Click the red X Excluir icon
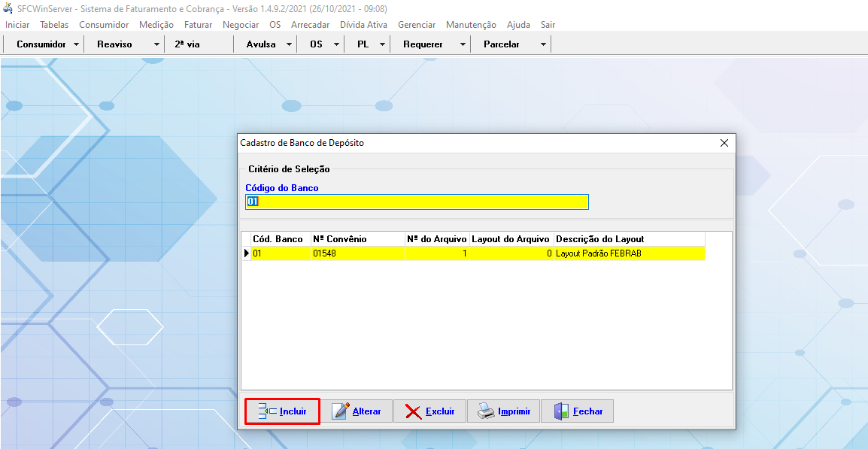This screenshot has width=868, height=449. click(413, 411)
